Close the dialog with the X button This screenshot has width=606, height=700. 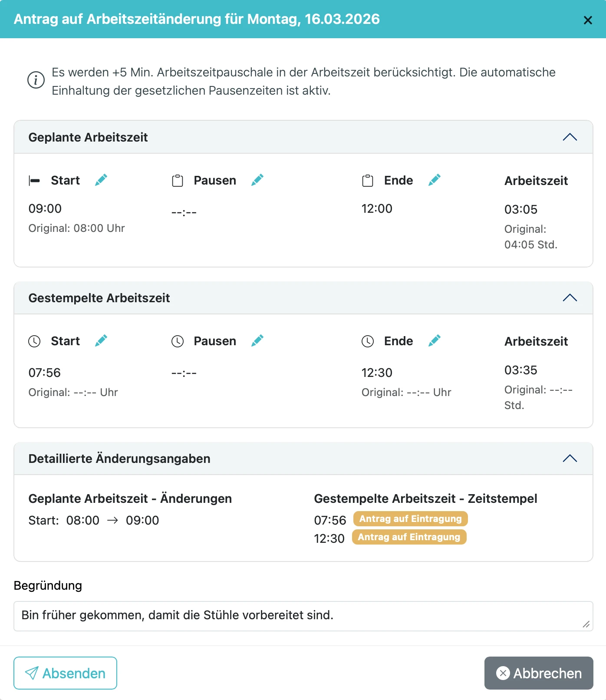point(588,20)
